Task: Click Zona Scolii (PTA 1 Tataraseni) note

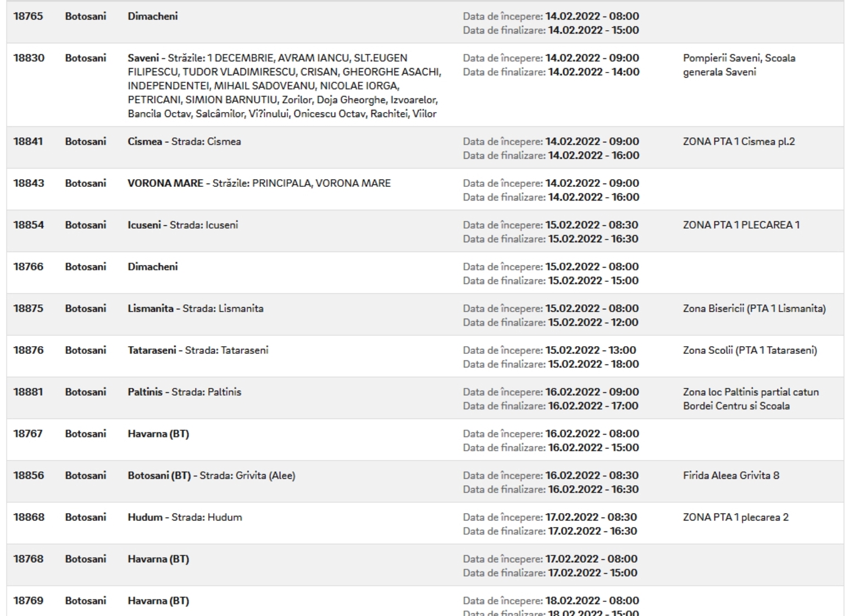Action: [750, 351]
